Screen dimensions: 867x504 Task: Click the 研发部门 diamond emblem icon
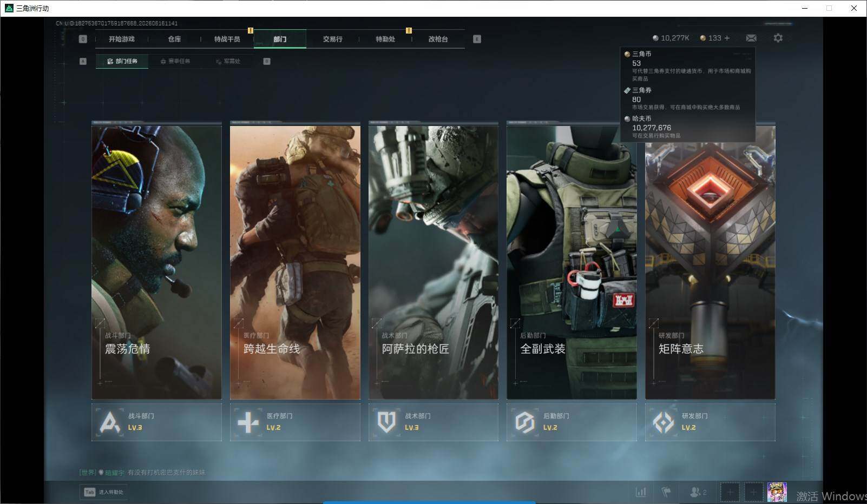[x=664, y=422]
